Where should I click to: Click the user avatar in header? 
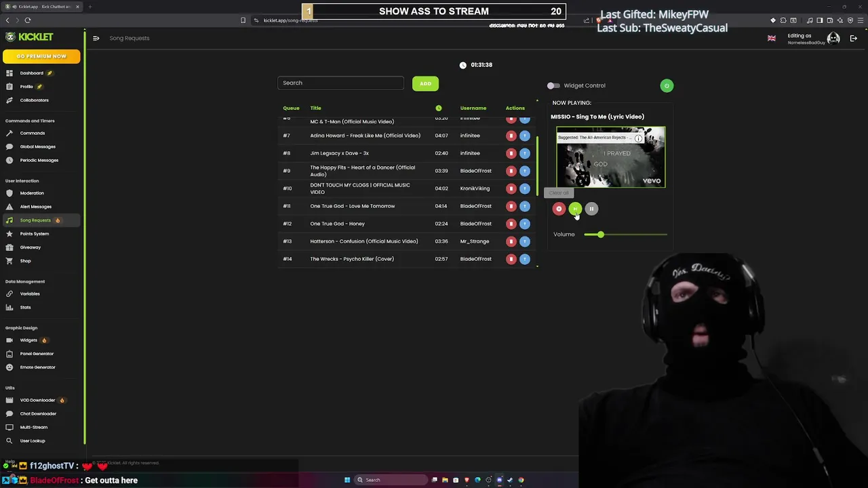click(833, 39)
